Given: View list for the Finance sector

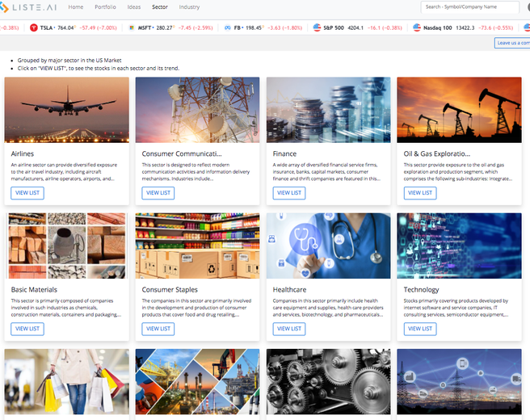Looking at the screenshot, I should [x=289, y=193].
